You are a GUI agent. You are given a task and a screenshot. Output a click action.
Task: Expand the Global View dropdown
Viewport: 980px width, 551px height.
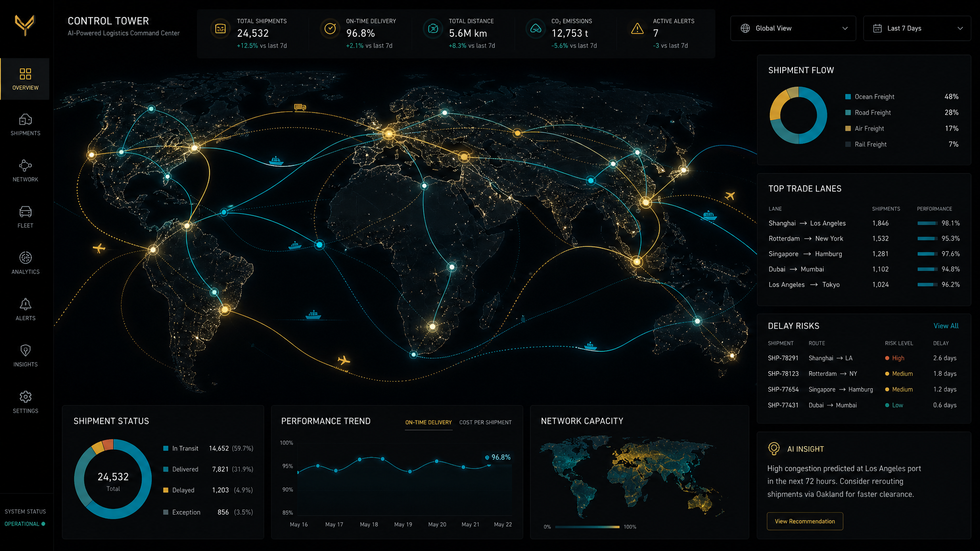click(x=793, y=28)
